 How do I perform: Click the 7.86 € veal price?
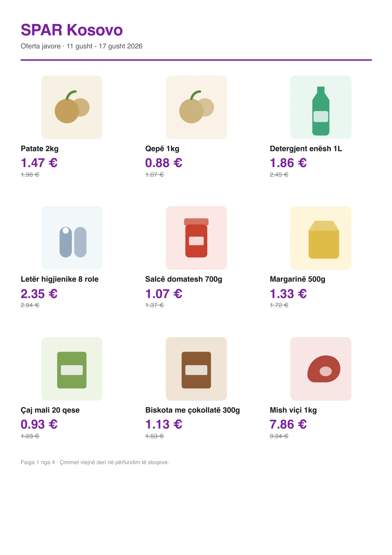click(288, 424)
